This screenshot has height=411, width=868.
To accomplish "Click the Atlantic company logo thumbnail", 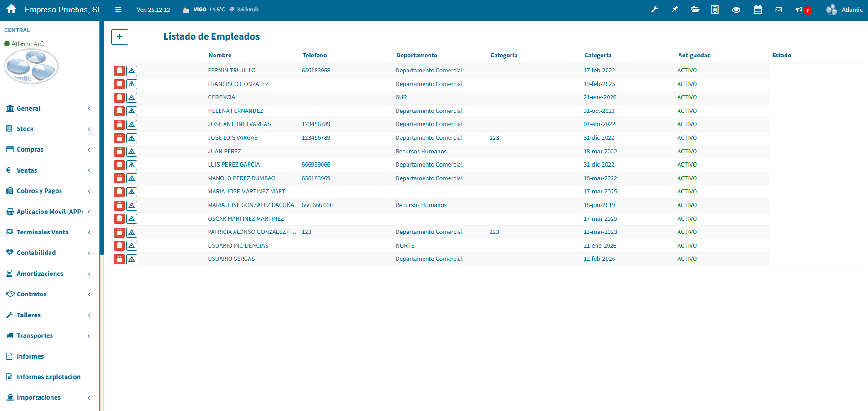I will pyautogui.click(x=31, y=66).
